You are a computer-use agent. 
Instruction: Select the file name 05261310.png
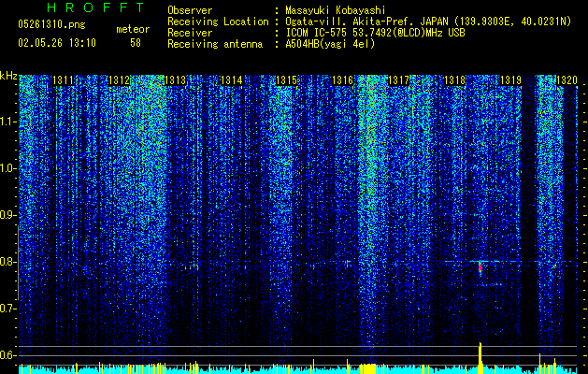tap(51, 24)
